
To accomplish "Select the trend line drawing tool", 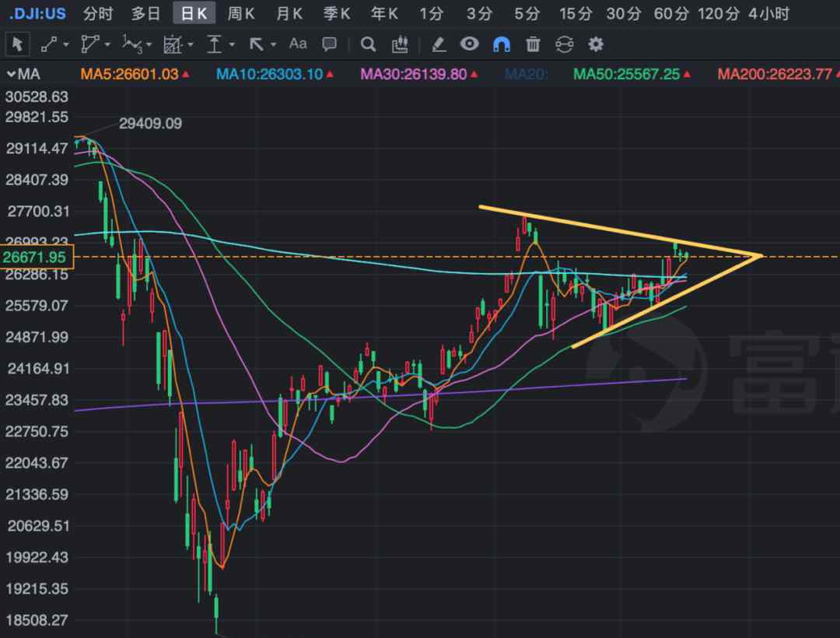I will [49, 44].
